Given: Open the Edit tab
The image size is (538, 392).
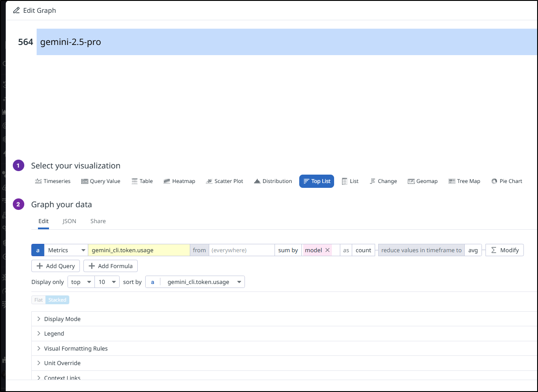Looking at the screenshot, I should (43, 221).
